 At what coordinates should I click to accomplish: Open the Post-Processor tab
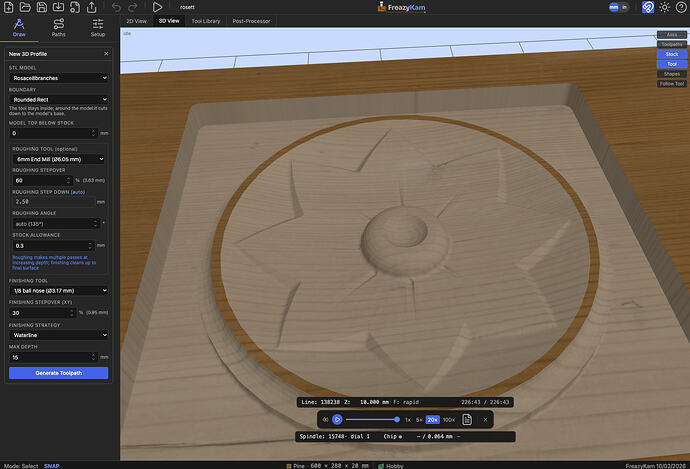click(x=251, y=21)
